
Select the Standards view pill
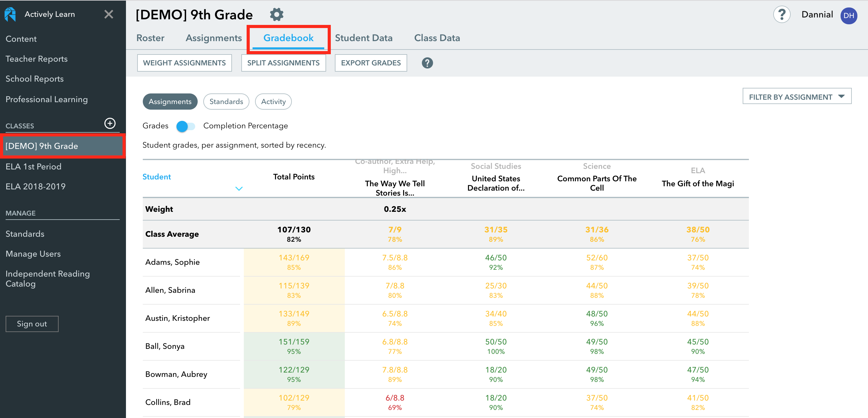click(226, 101)
